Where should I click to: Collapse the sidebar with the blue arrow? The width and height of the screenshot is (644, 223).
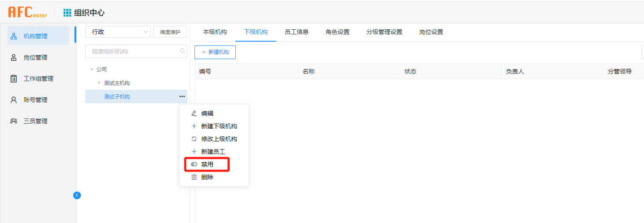click(x=77, y=195)
